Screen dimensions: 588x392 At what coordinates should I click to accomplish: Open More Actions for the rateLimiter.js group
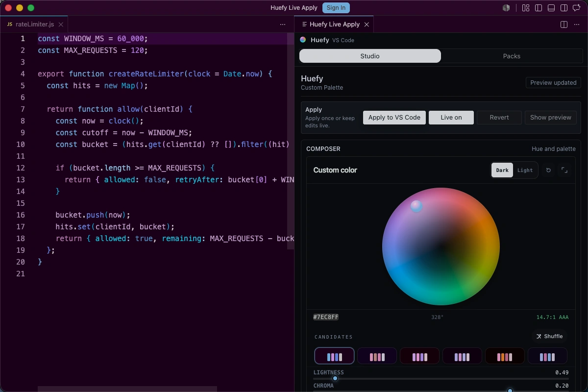pos(283,24)
